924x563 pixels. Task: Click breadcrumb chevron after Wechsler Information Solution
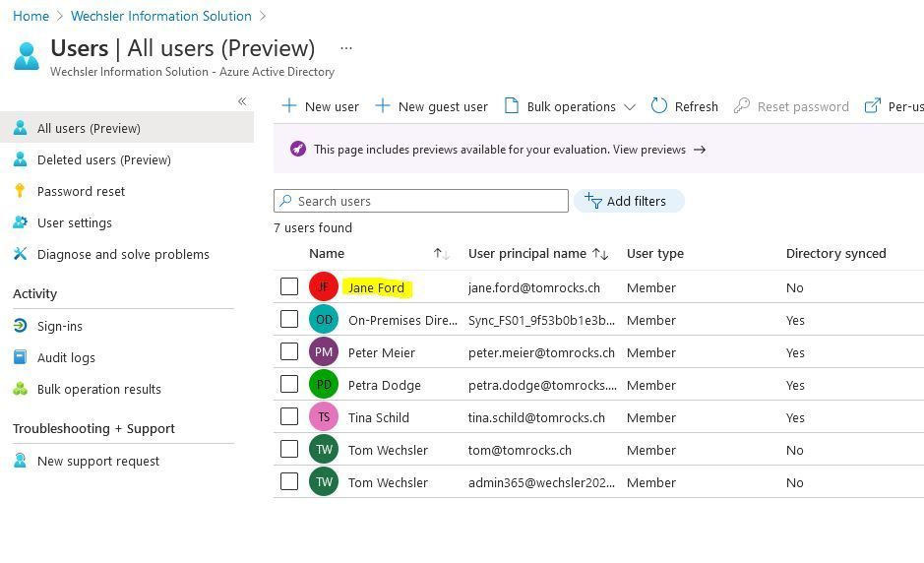point(263,16)
